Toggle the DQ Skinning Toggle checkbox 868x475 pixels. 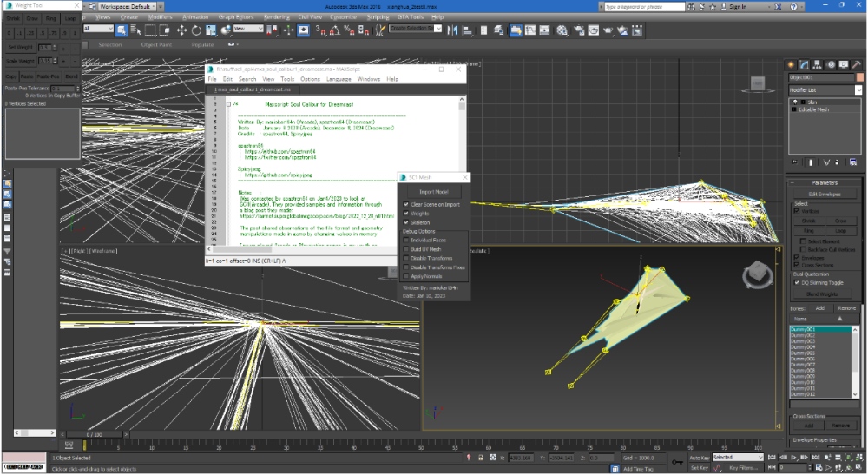click(x=797, y=282)
